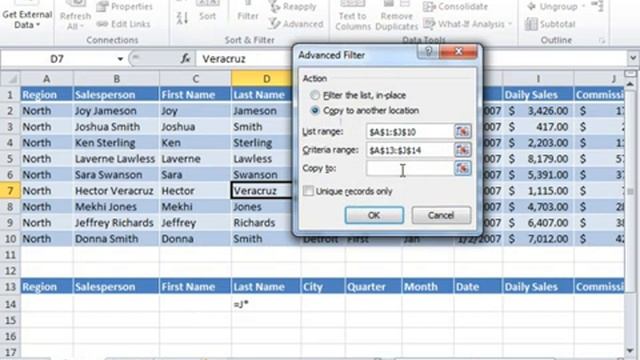Viewport: 640px width, 360px height.
Task: Click vertical scrollbar up arrow
Action: pyautogui.click(x=630, y=84)
